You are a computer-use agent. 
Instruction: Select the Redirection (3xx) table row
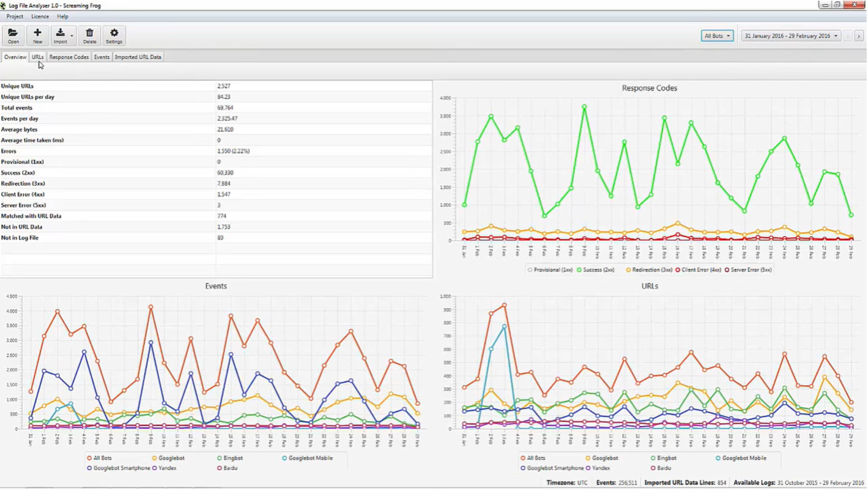pos(216,183)
